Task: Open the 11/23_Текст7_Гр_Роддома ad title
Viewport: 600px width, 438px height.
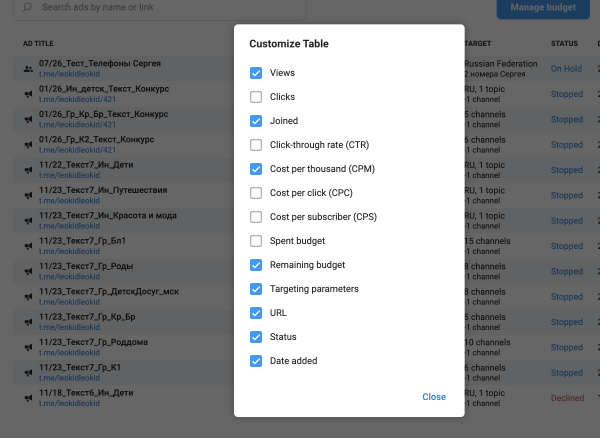Action: [x=94, y=342]
